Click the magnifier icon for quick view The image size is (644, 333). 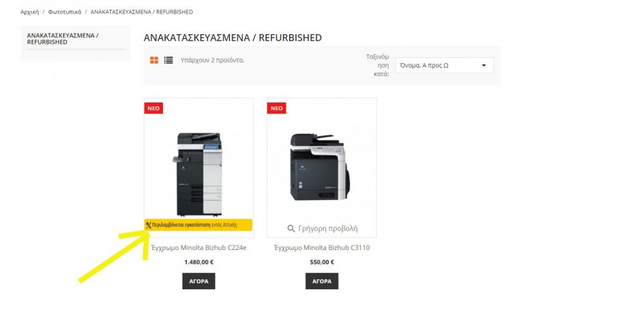(291, 229)
